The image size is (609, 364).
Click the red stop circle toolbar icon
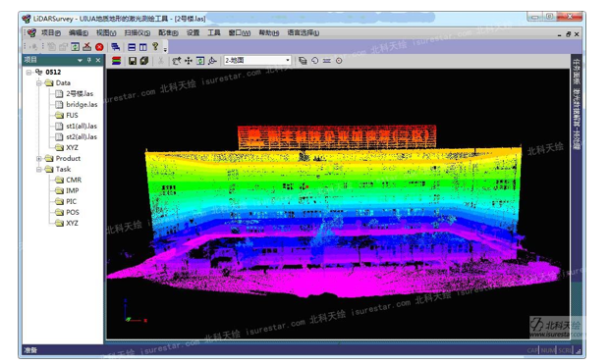tap(99, 47)
